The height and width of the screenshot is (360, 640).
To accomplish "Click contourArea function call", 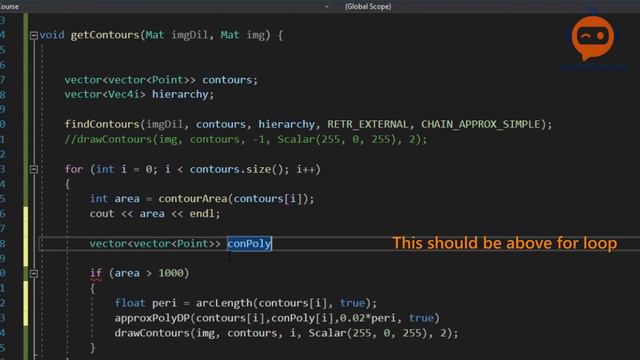I will coord(193,199).
